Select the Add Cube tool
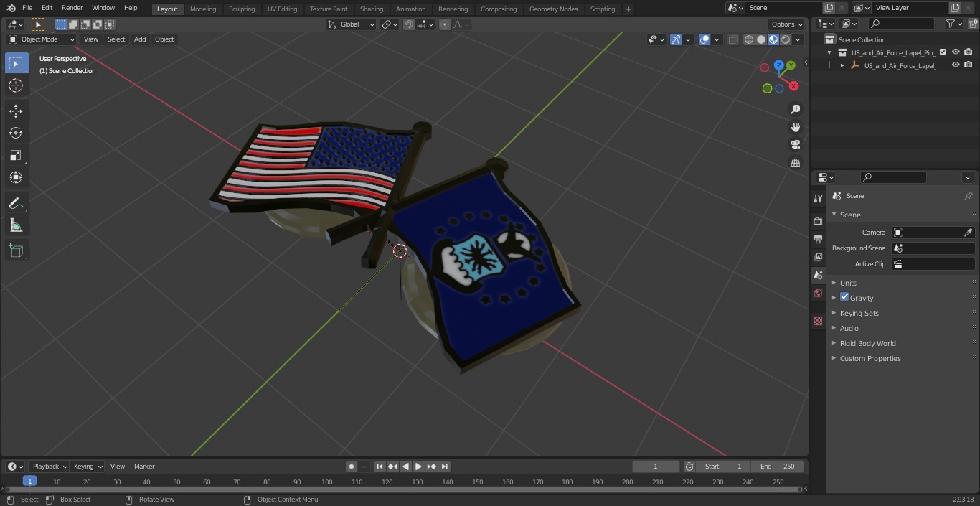The height and width of the screenshot is (506, 980). (16, 250)
